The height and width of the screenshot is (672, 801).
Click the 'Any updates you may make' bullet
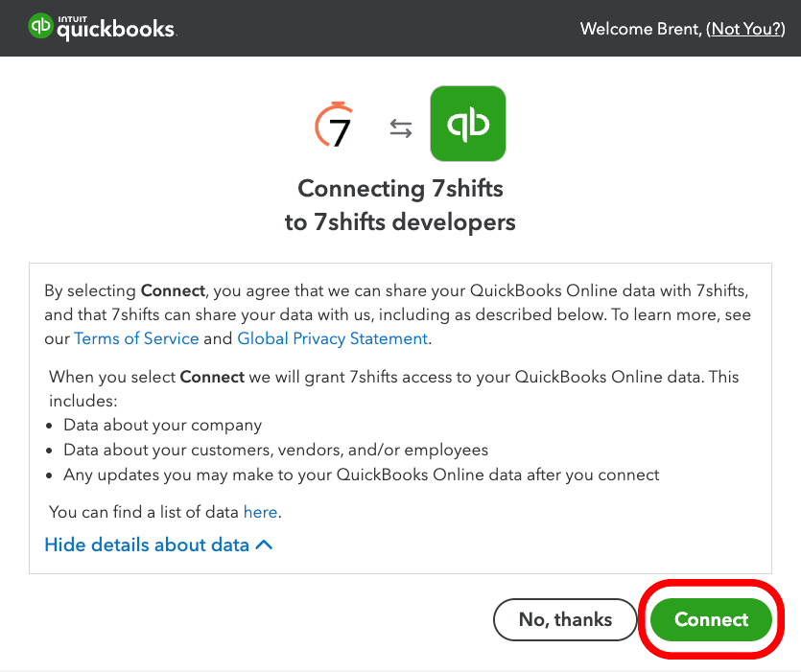coord(361,475)
